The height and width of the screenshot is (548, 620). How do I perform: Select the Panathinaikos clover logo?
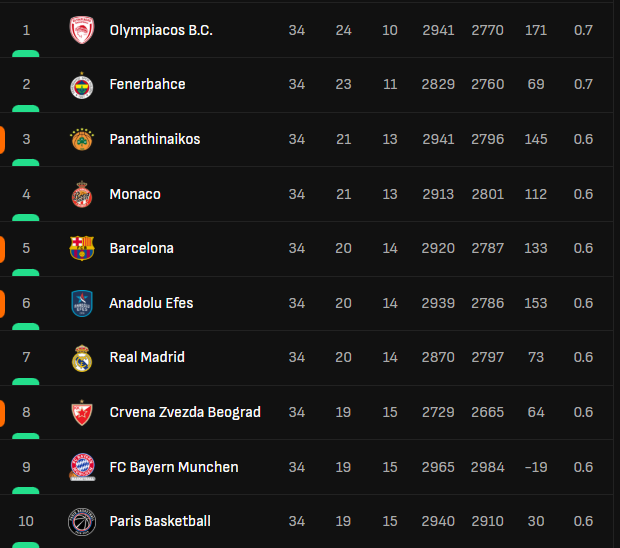82,139
